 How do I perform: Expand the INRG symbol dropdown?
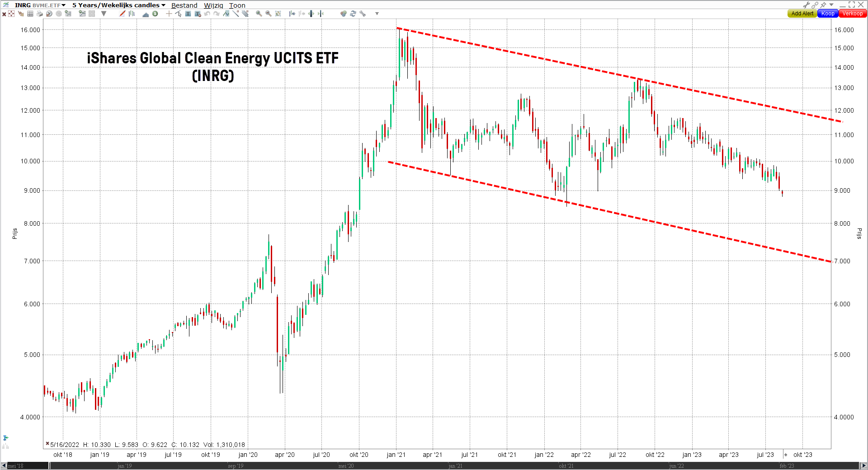point(64,5)
